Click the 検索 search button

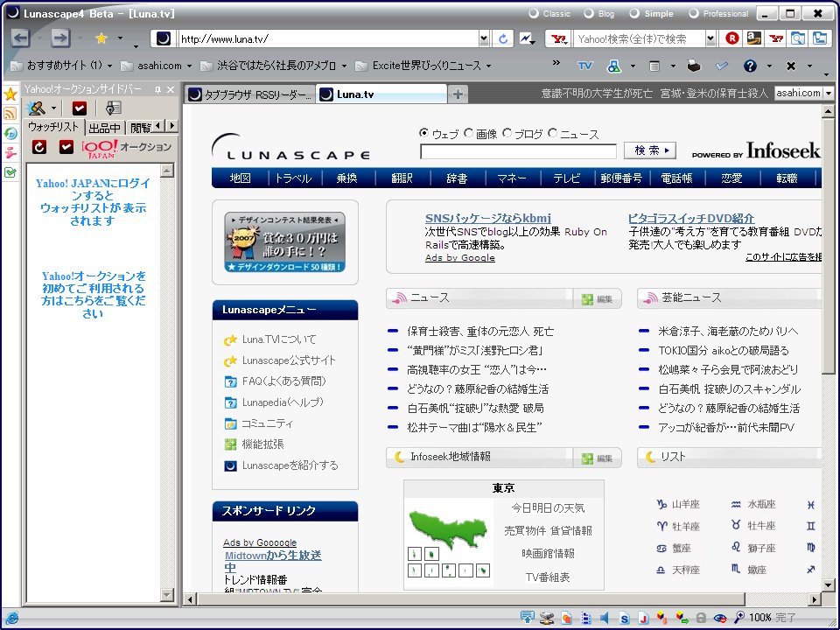[650, 150]
